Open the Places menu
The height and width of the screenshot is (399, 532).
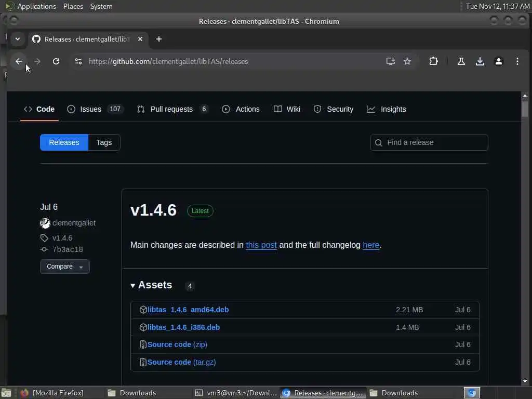click(x=73, y=6)
